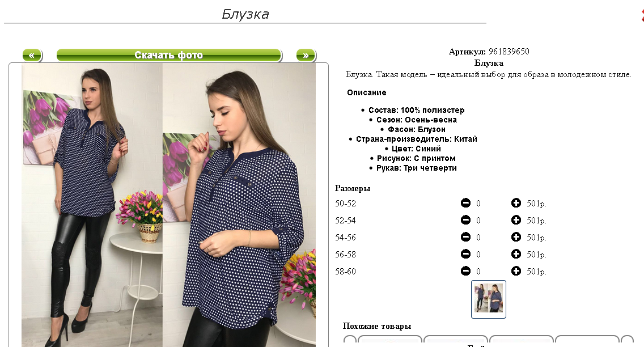644x347 pixels.
Task: Select the blouse photo thumbnail
Action: click(488, 299)
